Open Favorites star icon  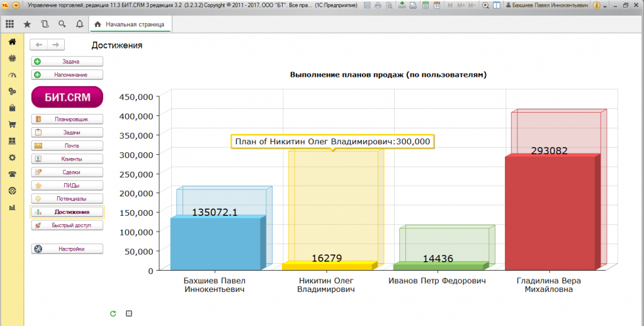coord(27,24)
